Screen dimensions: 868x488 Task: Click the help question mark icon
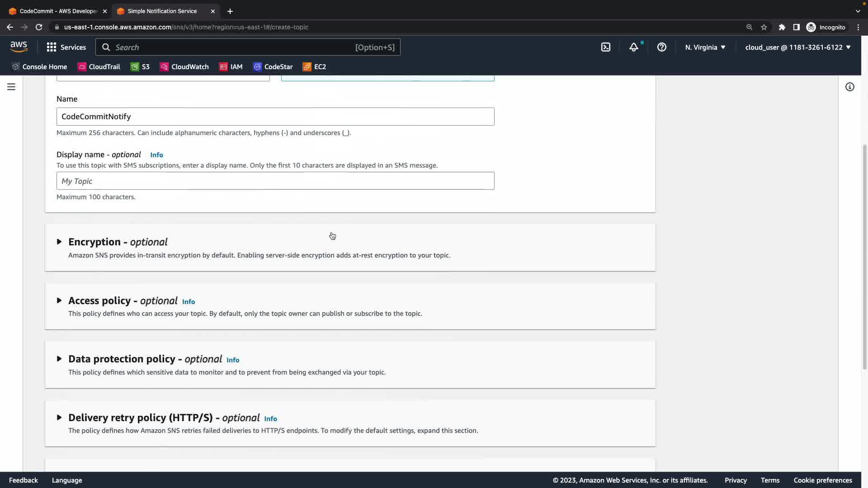click(662, 47)
